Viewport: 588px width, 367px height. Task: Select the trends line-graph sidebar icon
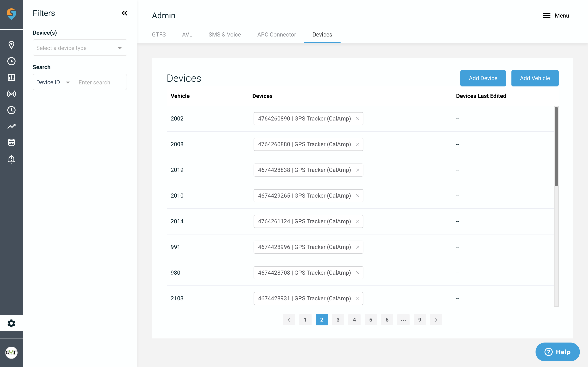click(x=11, y=126)
